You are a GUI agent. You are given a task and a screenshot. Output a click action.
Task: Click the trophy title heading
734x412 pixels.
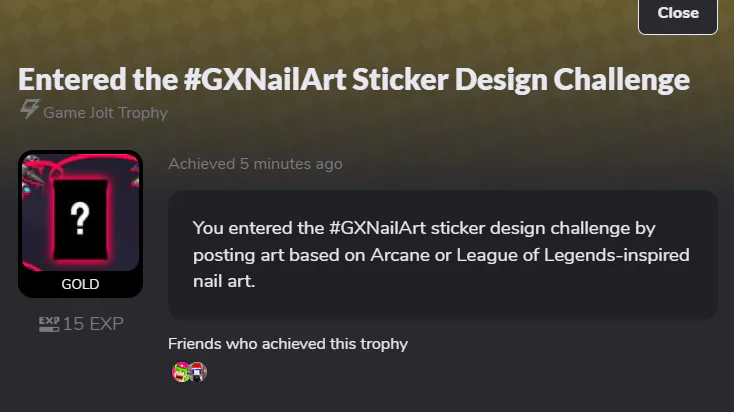(x=354, y=79)
